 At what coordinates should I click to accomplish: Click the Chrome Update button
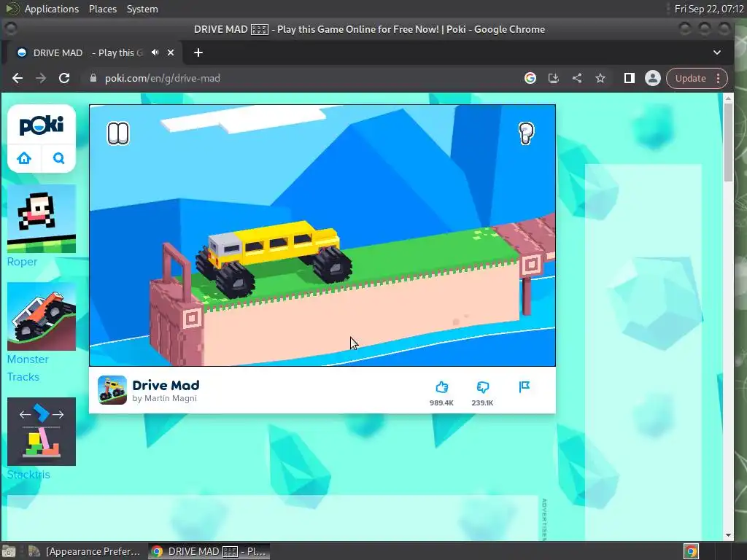coord(691,78)
